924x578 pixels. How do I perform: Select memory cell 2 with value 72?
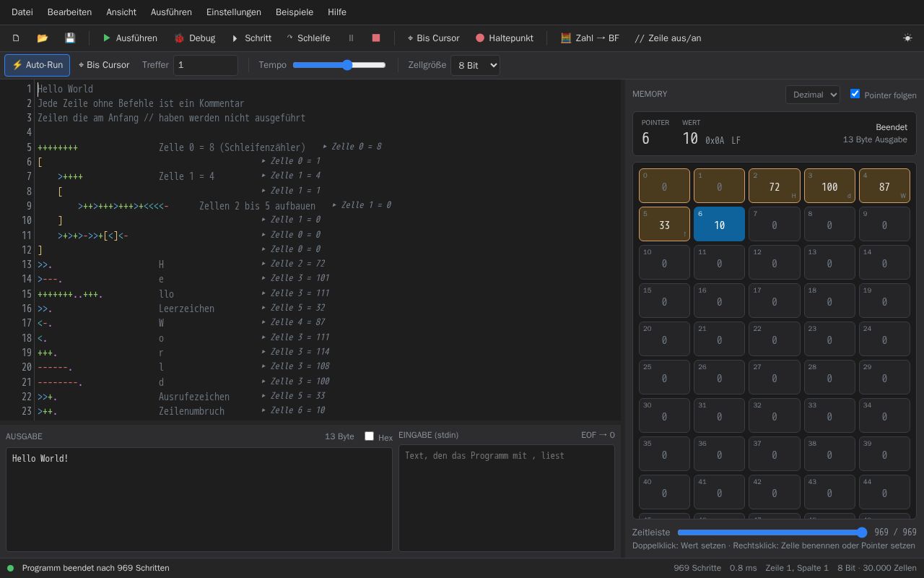click(x=775, y=186)
